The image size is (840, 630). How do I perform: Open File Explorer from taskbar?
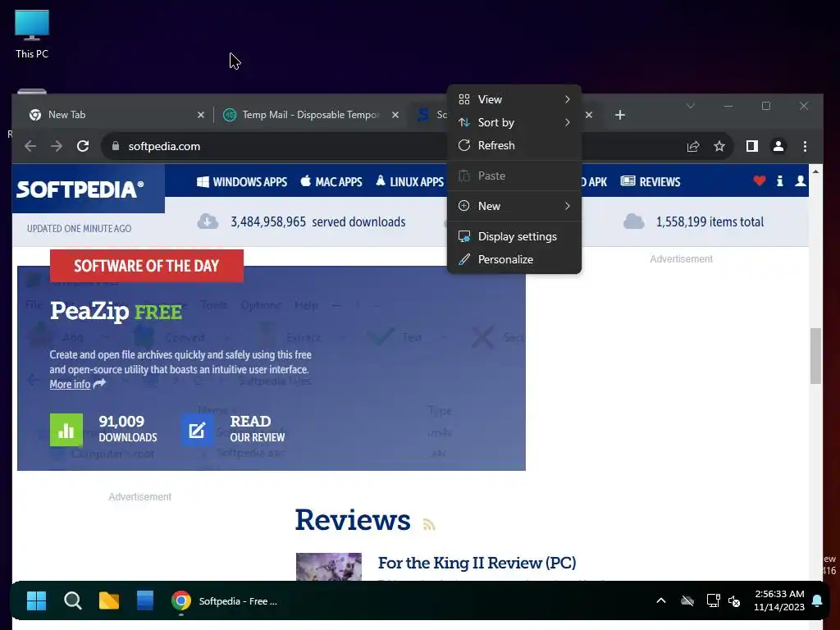coord(109,601)
